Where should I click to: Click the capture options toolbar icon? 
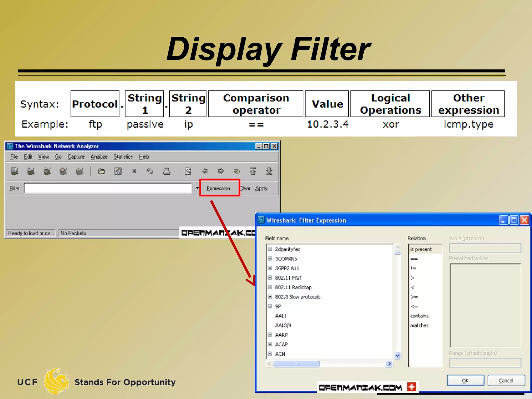pyautogui.click(x=31, y=171)
